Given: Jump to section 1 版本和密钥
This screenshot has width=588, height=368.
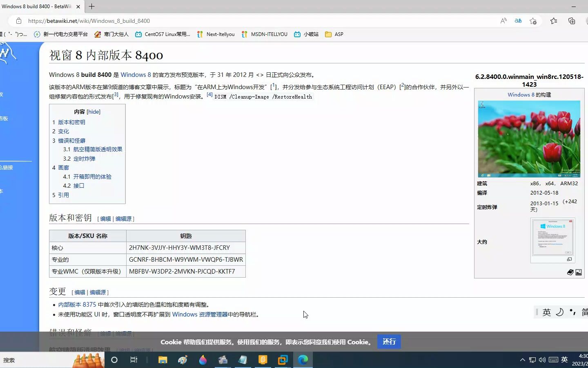Looking at the screenshot, I should 71,122.
